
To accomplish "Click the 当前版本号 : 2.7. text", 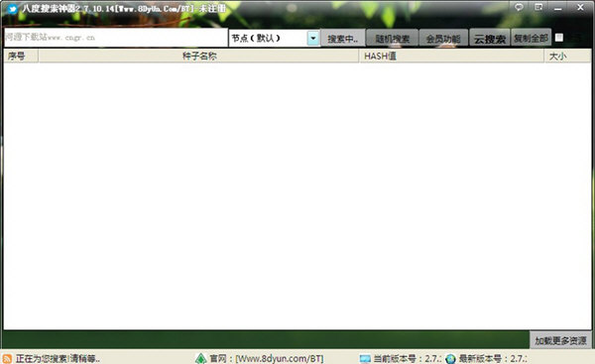I will coord(408,358).
